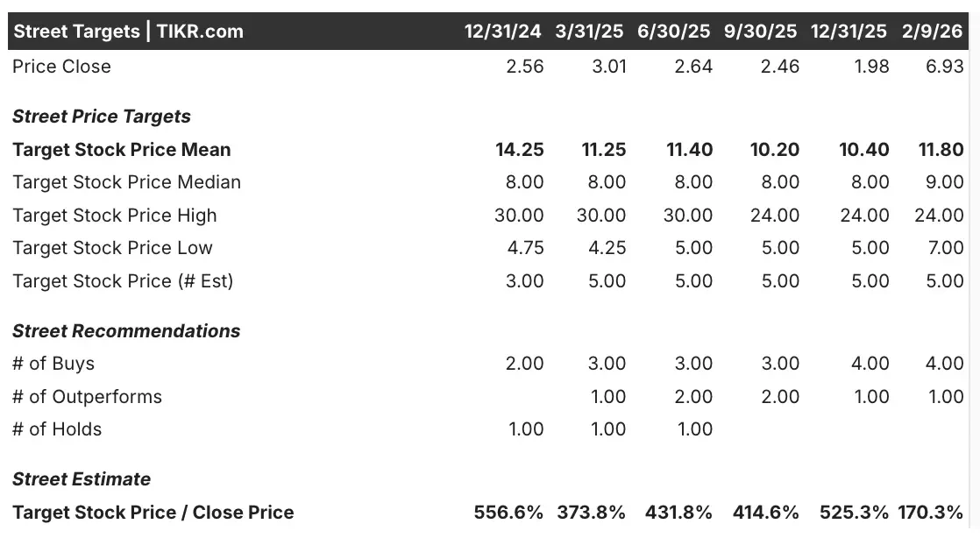Click the # of Buys row label
Screen dimensions: 980x538
point(53,363)
